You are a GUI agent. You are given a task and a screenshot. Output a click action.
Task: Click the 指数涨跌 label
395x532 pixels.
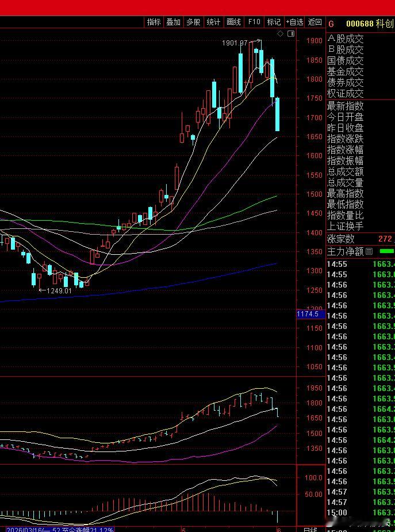(x=345, y=139)
